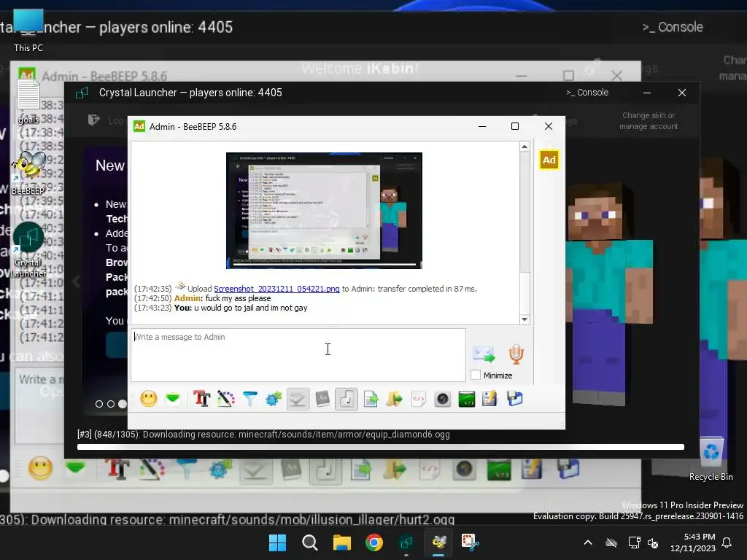
Task: Click the save chat with pencil icon
Action: (489, 399)
